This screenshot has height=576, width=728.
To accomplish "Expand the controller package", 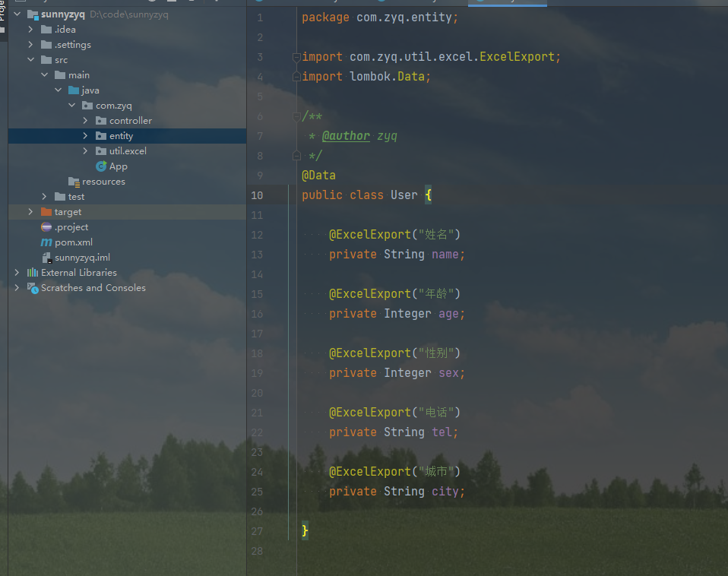I will tap(86, 121).
